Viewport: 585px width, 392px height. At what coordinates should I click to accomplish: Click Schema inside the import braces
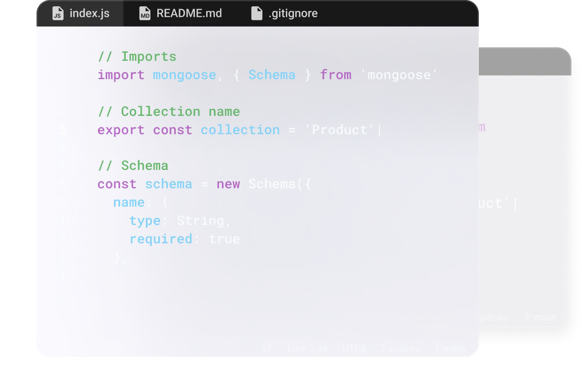tap(272, 75)
